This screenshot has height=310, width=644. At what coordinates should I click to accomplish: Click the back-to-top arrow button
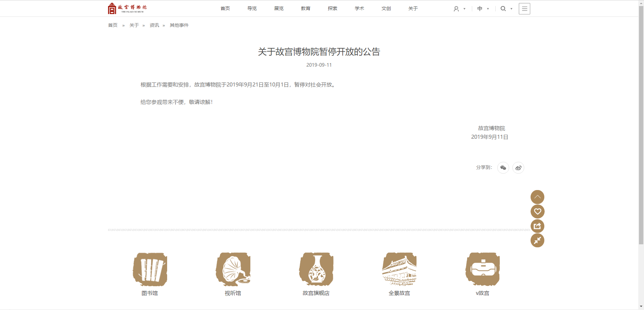(537, 197)
